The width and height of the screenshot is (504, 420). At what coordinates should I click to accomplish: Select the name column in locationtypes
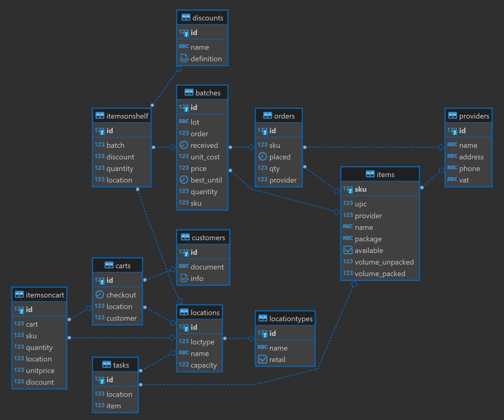[x=285, y=348]
